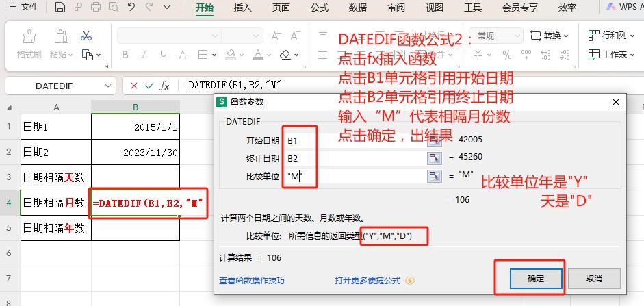Switch to the 插入 tab
This screenshot has width=644, height=306.
click(242, 8)
